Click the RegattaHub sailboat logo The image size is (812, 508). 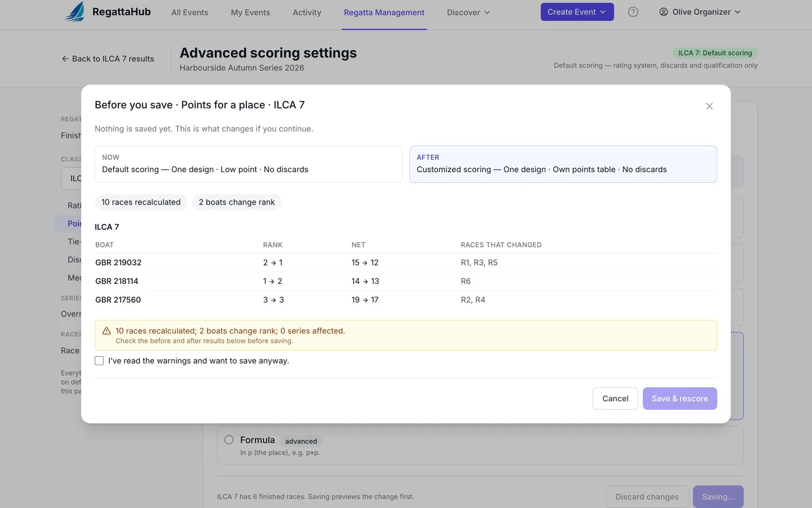75,11
